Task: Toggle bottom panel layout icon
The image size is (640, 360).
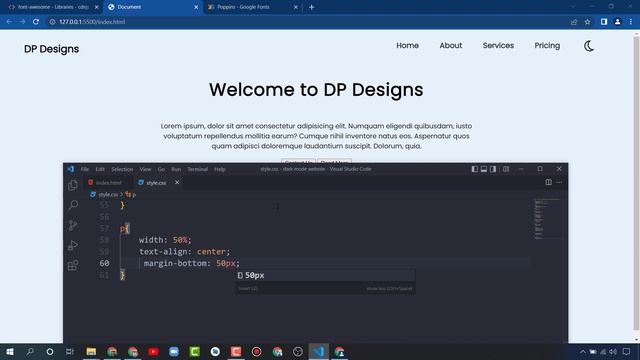Action: 484,169
